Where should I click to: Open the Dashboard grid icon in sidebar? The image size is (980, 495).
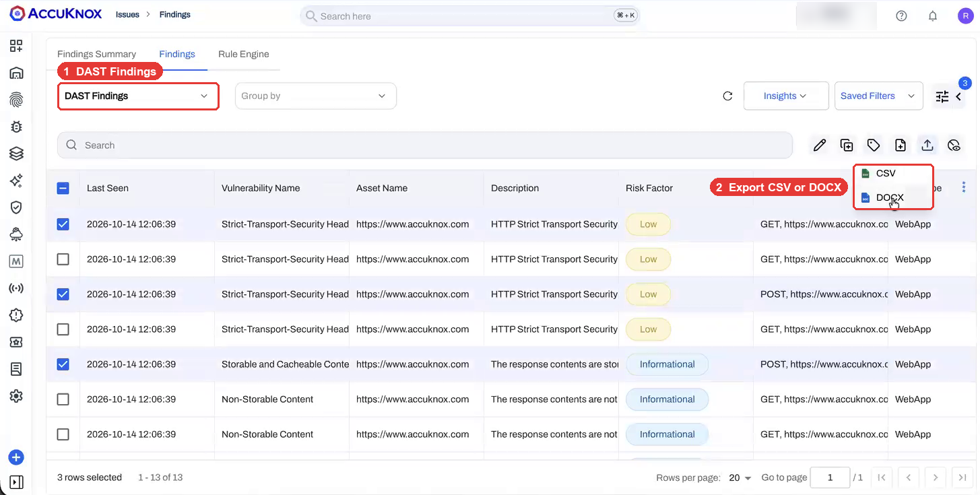(16, 46)
